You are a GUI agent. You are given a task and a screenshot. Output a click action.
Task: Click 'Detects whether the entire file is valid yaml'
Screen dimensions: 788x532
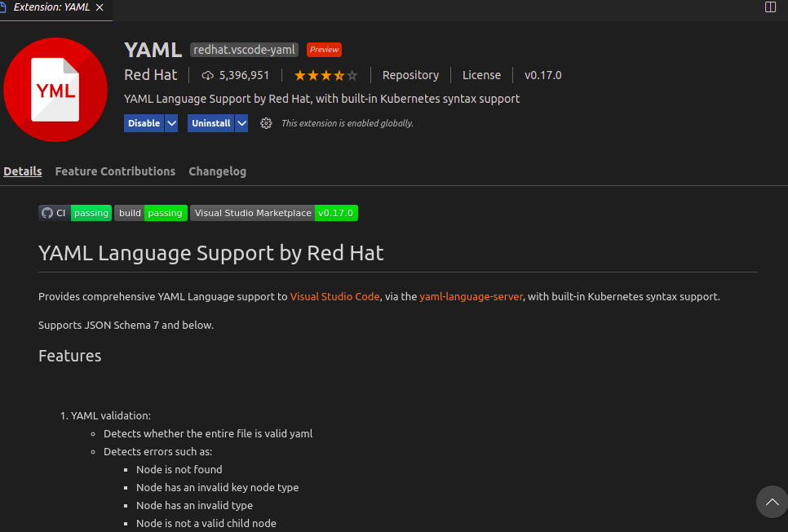(x=208, y=433)
